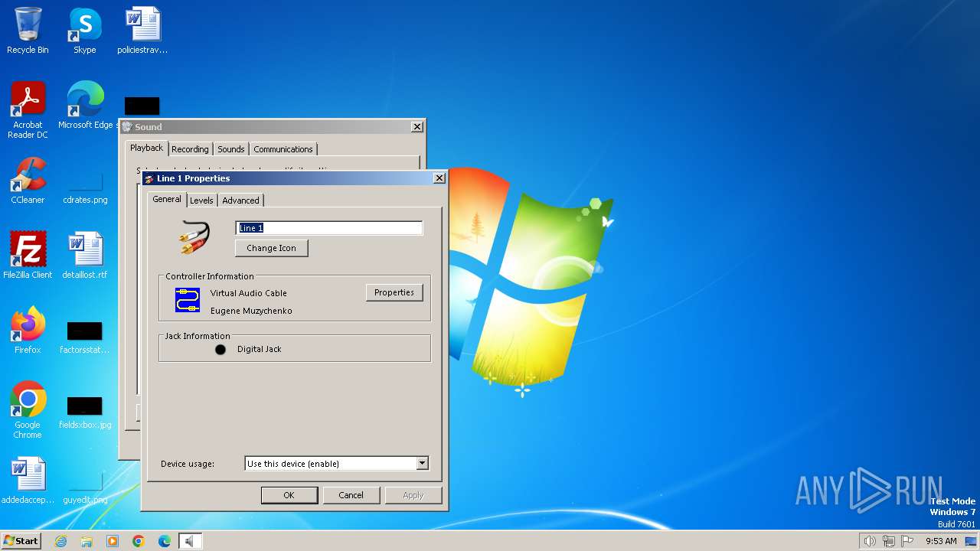Open the Device usage dropdown
Viewport: 980px width, 551px height.
[336, 464]
